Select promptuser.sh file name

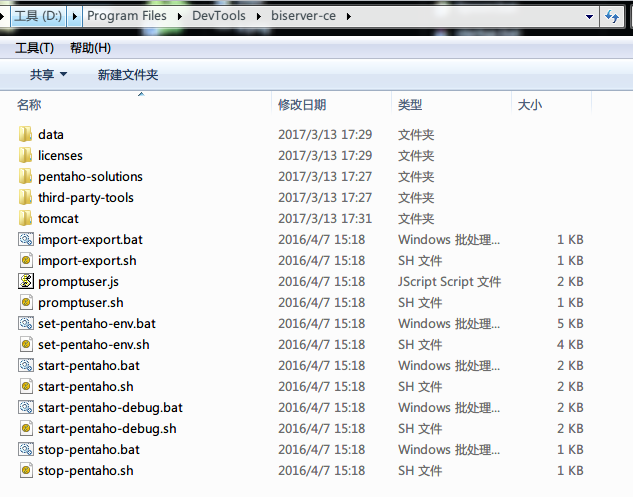point(81,302)
